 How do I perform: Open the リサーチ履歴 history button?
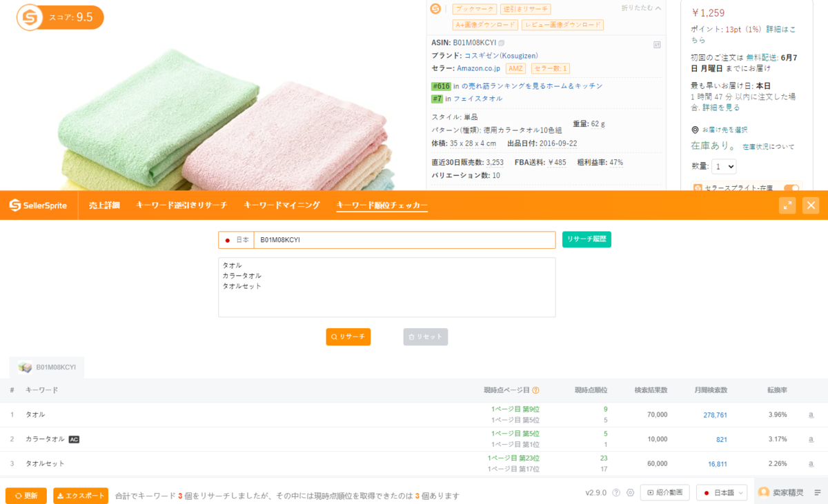pyautogui.click(x=586, y=239)
